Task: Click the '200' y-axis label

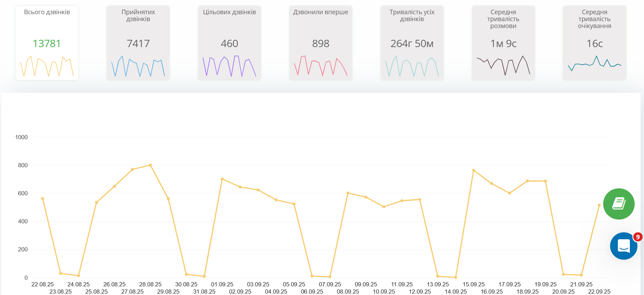Action: click(23, 249)
